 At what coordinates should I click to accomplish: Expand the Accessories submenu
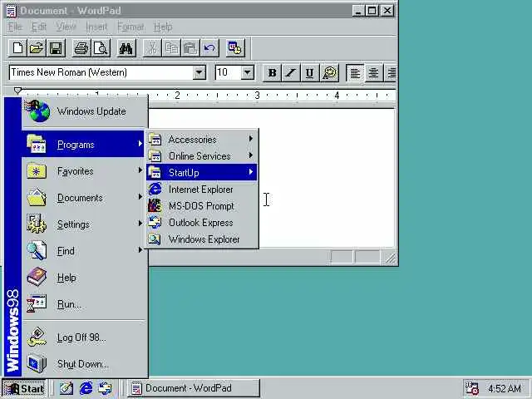coord(201,139)
